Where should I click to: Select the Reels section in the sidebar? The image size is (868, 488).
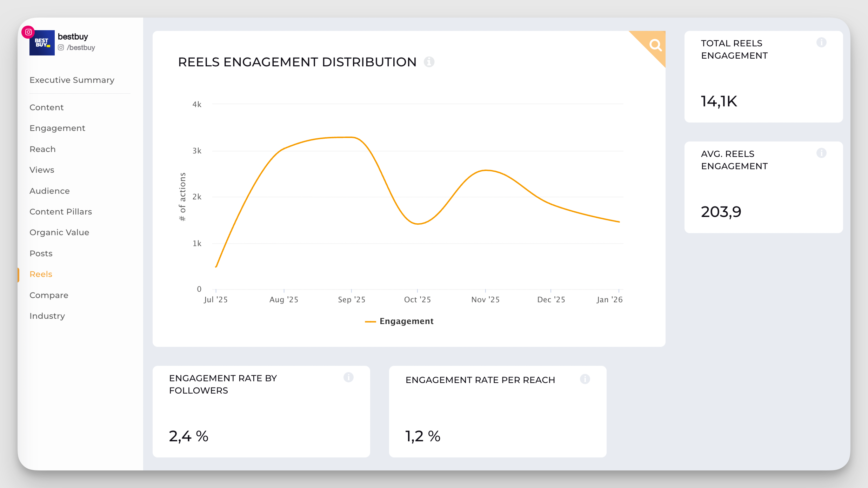41,274
